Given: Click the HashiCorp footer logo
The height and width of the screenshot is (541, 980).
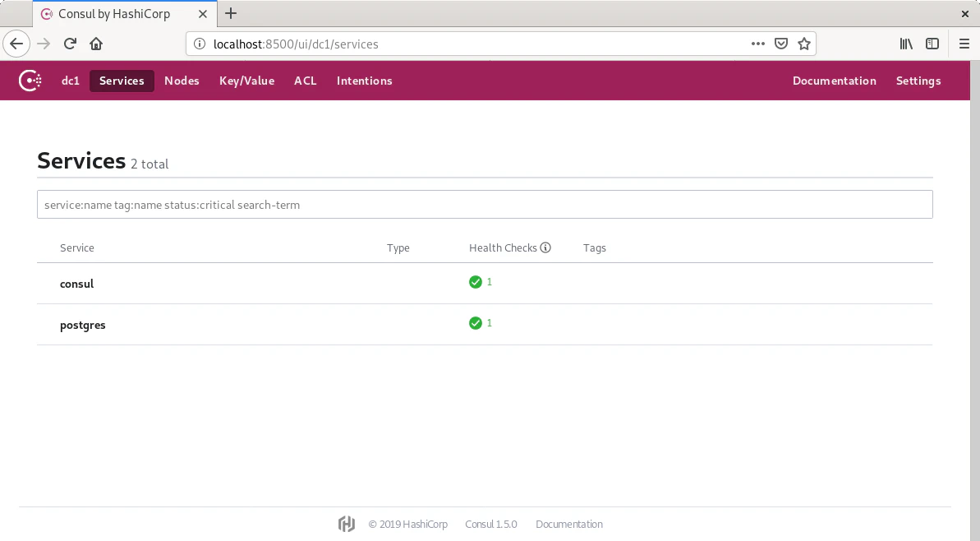Looking at the screenshot, I should [x=347, y=525].
